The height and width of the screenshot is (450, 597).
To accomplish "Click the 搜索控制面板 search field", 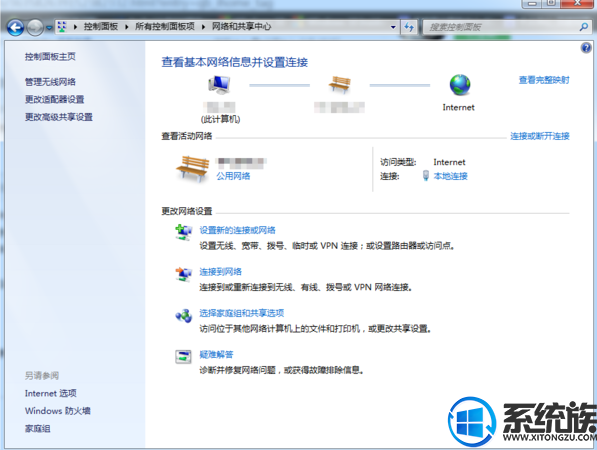I will 501,27.
